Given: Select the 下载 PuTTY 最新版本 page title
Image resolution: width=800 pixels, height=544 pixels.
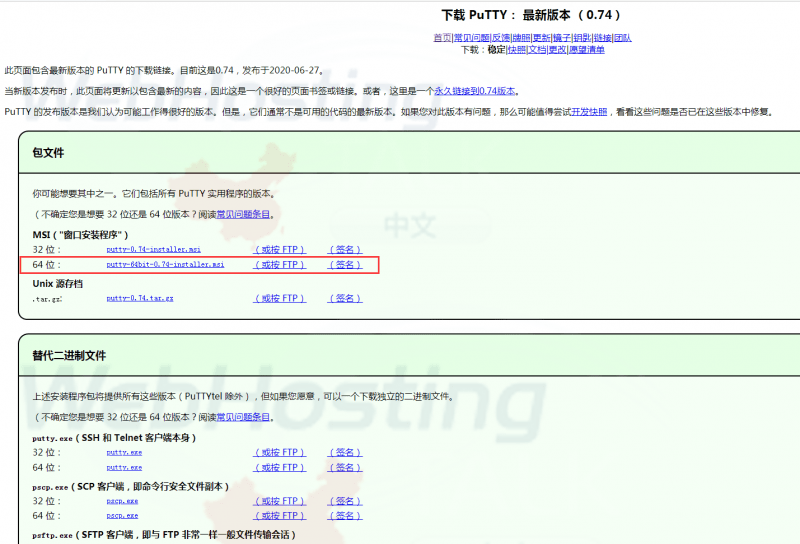Looking at the screenshot, I should (531, 15).
